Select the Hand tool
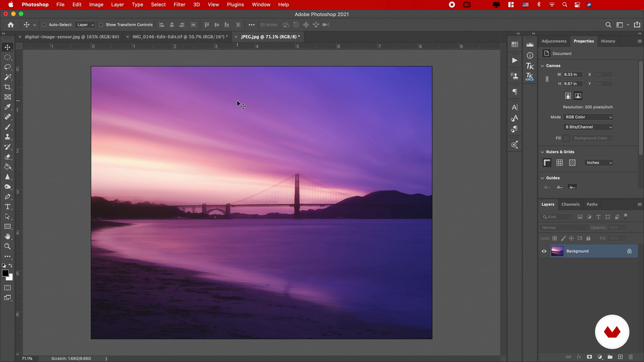Image resolution: width=644 pixels, height=362 pixels. [x=8, y=236]
